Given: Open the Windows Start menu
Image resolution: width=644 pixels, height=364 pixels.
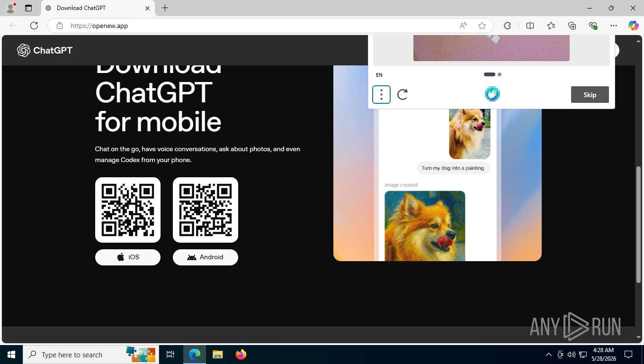Looking at the screenshot, I should tap(11, 355).
